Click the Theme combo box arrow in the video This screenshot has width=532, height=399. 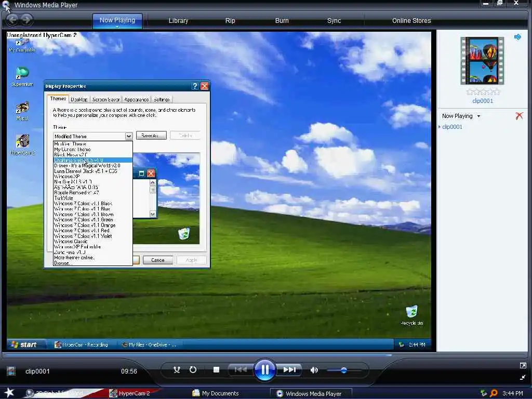[129, 136]
